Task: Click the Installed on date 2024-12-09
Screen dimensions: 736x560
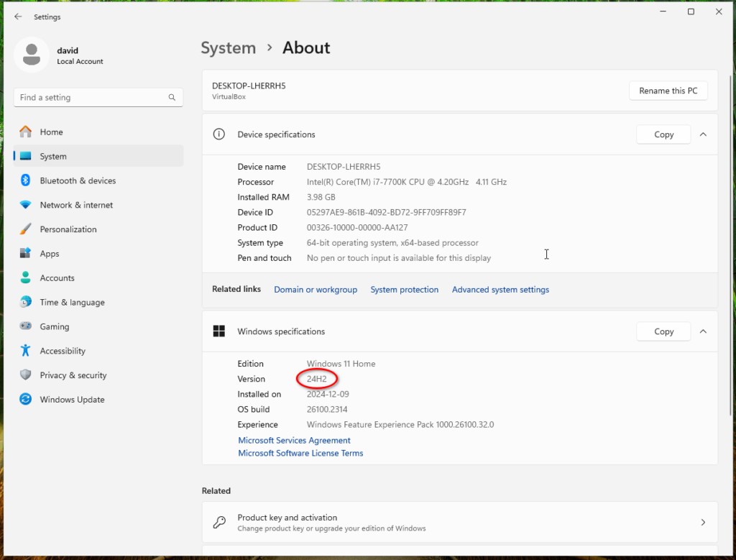Action: point(328,394)
